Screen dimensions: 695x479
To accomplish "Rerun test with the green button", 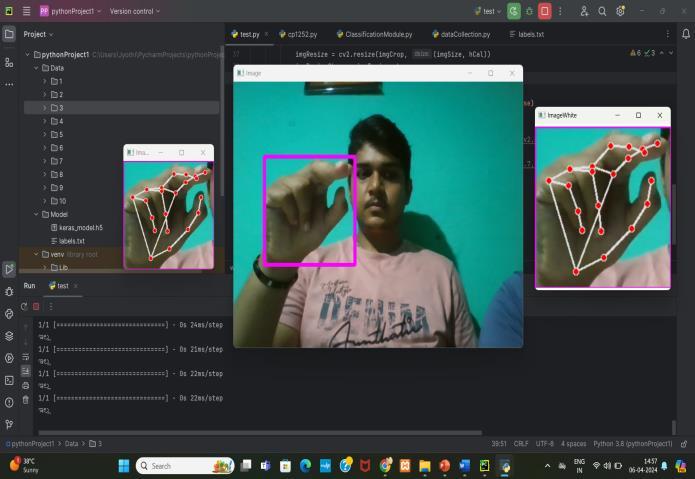I will 514,11.
